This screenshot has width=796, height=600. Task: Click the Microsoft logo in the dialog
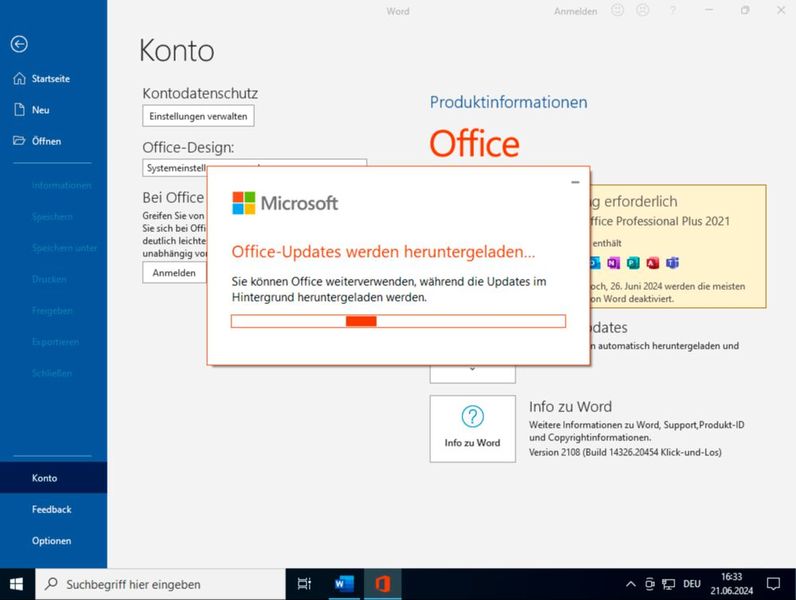tap(285, 203)
